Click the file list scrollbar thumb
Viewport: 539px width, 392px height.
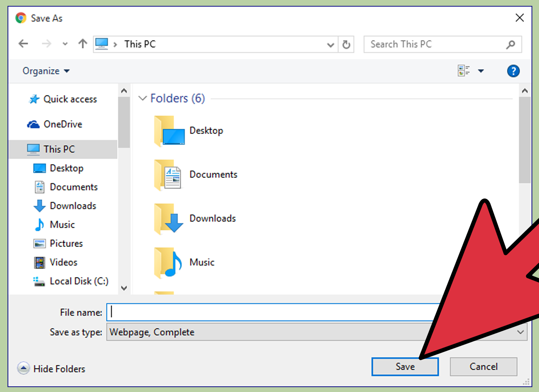(x=525, y=140)
